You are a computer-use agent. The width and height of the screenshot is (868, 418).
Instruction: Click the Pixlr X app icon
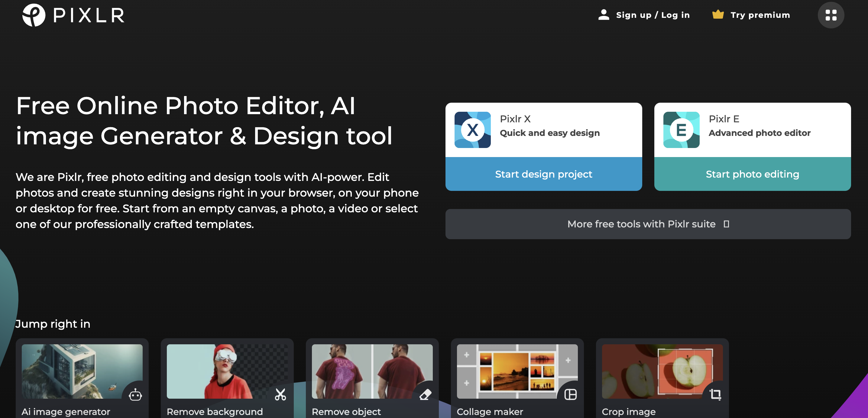[x=472, y=130]
